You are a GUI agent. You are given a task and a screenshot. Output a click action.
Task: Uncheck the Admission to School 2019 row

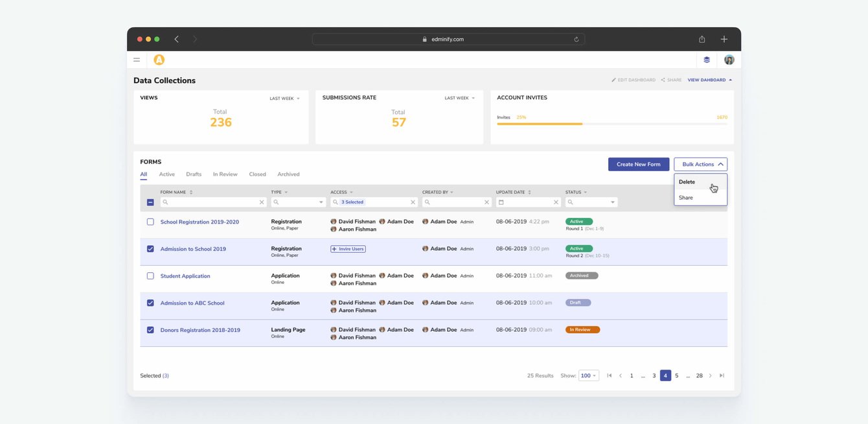coord(150,249)
